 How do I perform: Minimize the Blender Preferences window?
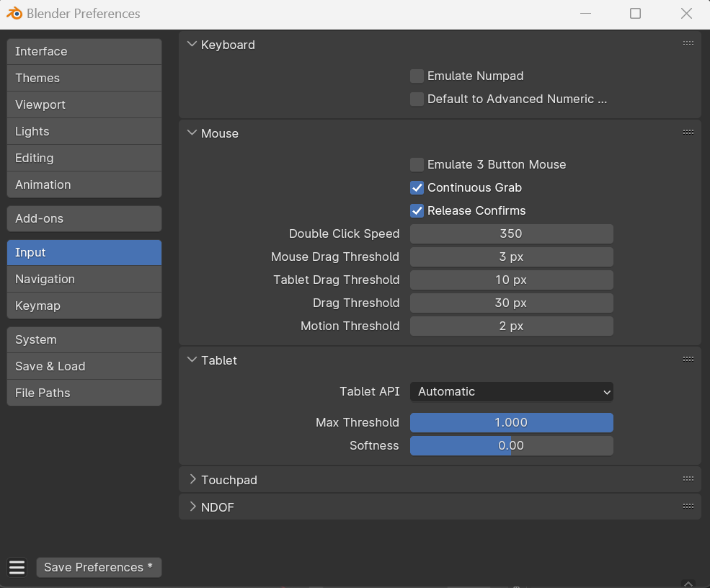coord(585,14)
